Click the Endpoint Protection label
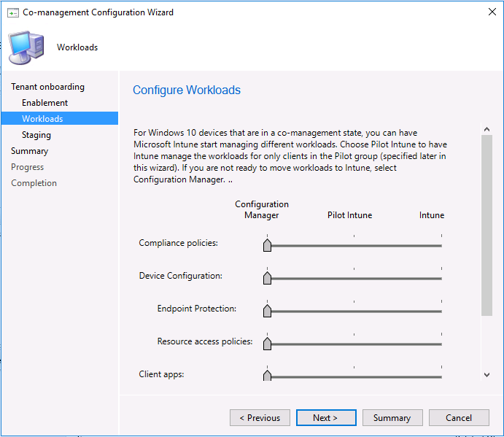The image size is (504, 437). [x=197, y=309]
